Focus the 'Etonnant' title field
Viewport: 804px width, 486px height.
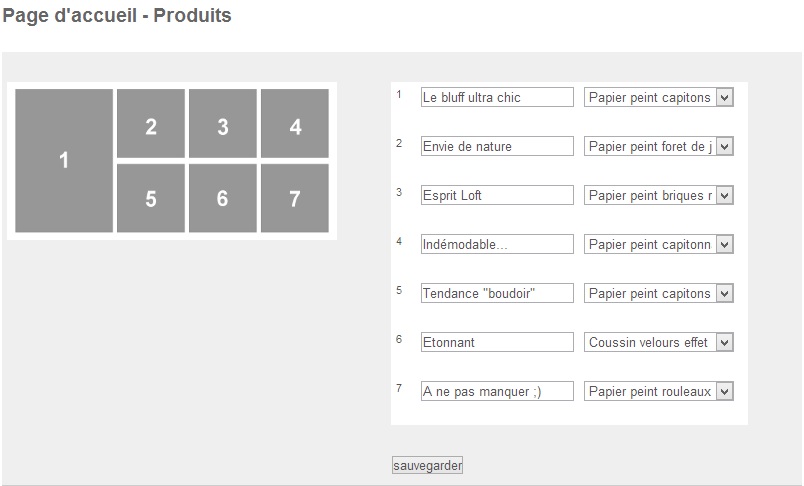(497, 342)
